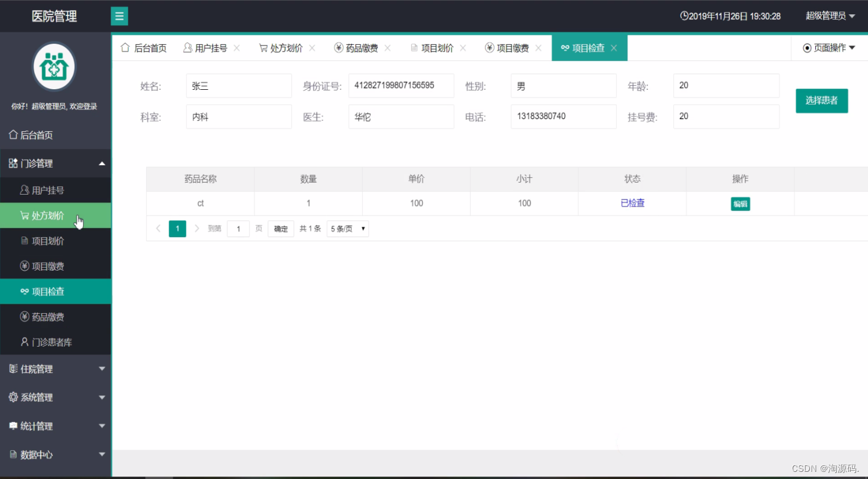Click the 身份证号 input field

click(401, 86)
